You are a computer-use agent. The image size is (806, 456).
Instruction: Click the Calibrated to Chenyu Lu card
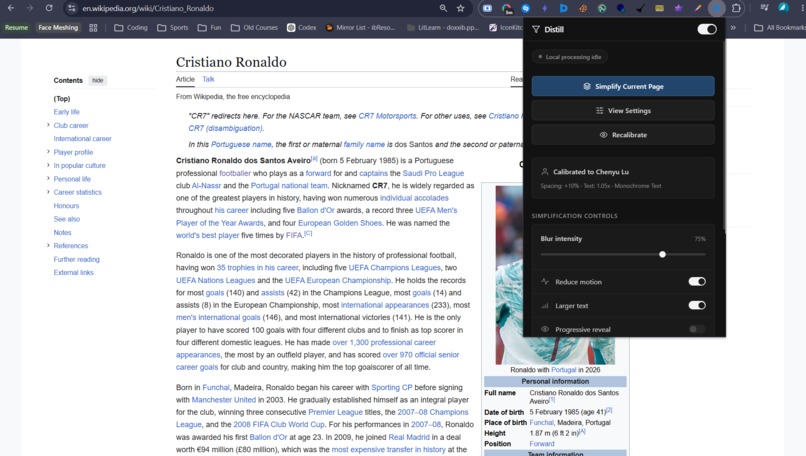(x=623, y=178)
